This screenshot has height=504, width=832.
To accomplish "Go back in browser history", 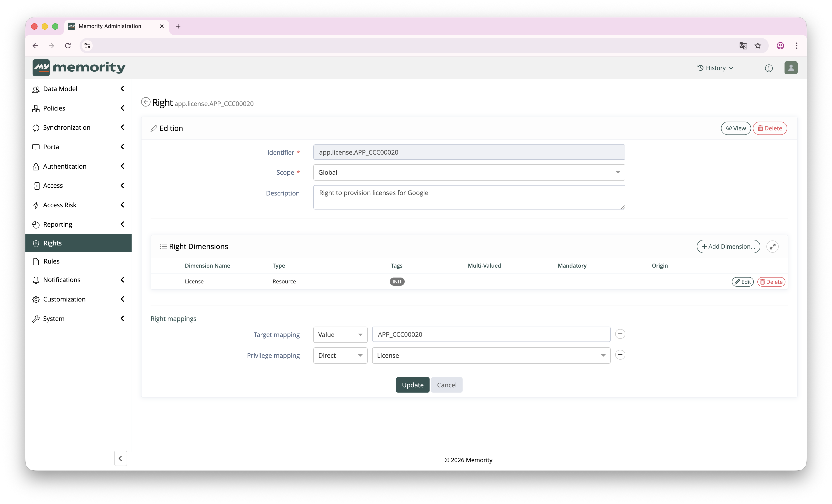I will click(x=35, y=46).
